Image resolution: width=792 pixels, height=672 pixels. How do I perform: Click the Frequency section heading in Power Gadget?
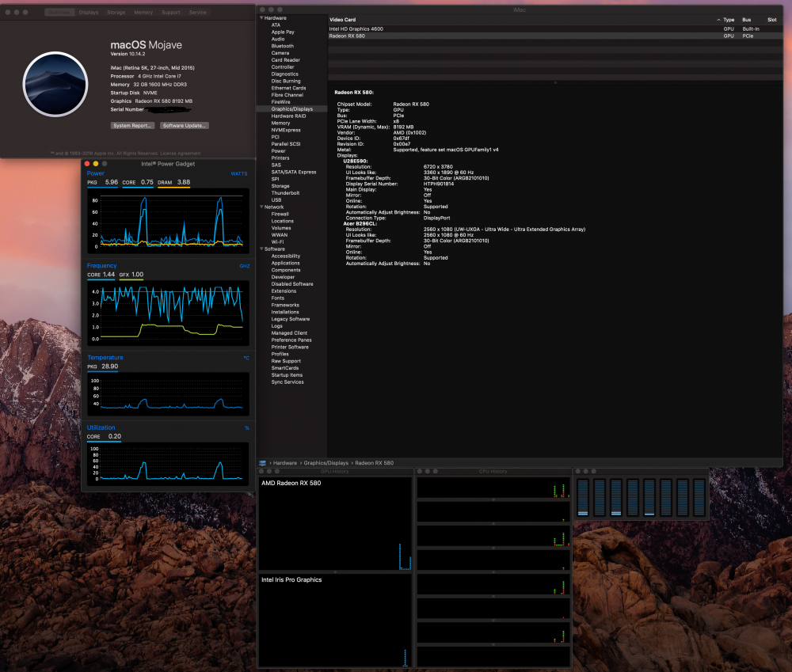pyautogui.click(x=101, y=266)
